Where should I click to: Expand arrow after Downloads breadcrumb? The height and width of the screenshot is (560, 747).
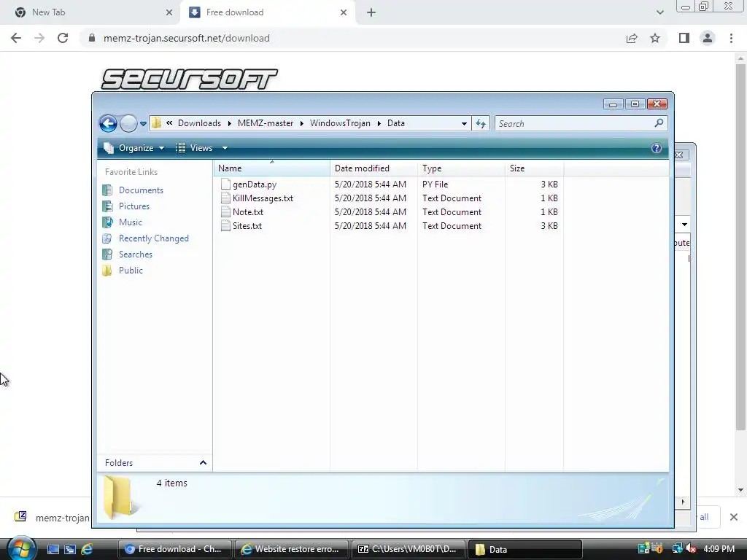(x=230, y=124)
